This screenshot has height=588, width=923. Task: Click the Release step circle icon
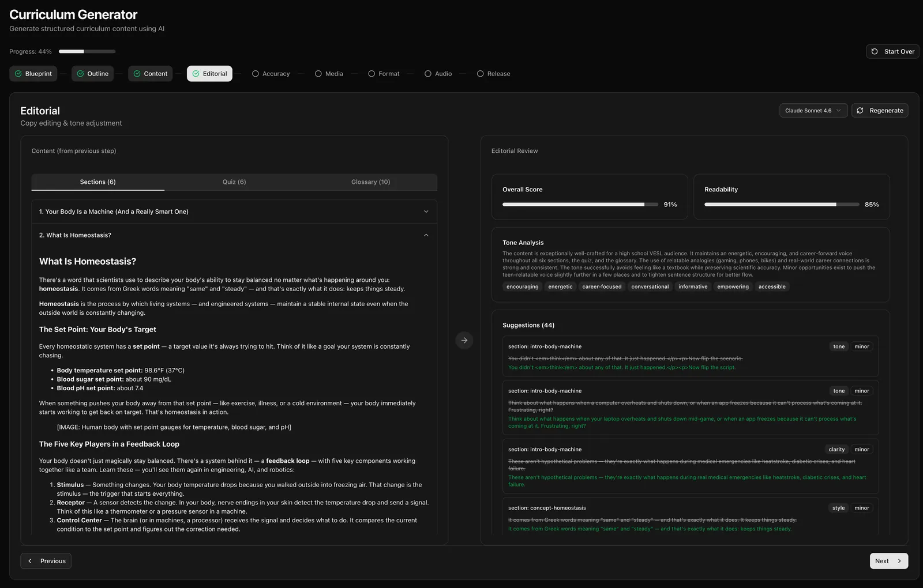click(x=481, y=74)
